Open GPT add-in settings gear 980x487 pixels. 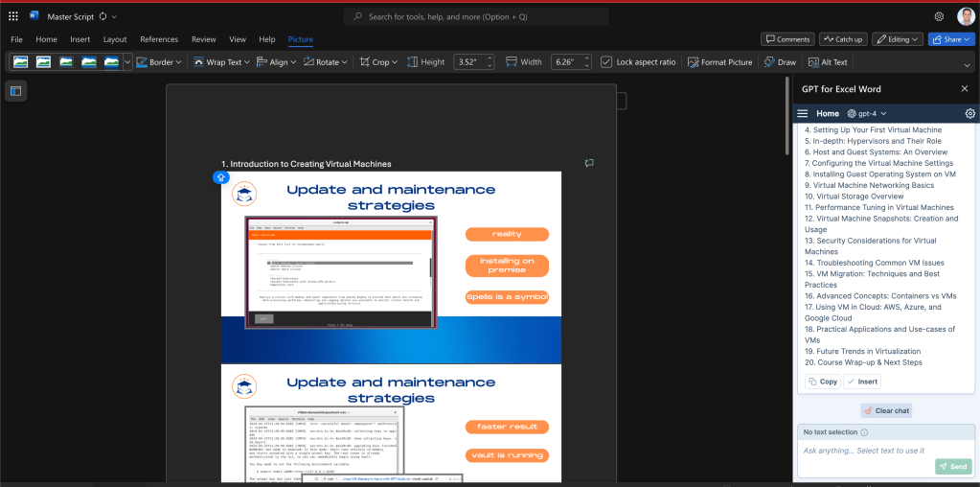click(x=970, y=114)
